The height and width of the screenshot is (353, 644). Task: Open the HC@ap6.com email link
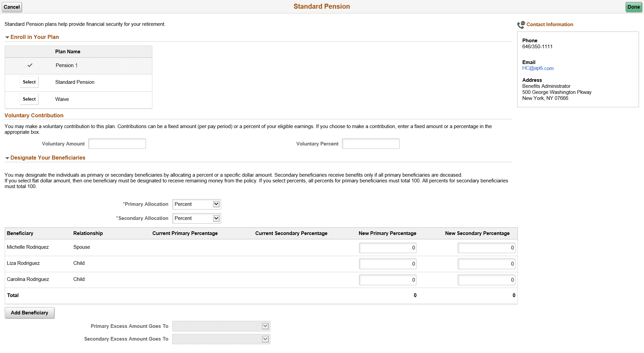tap(538, 68)
